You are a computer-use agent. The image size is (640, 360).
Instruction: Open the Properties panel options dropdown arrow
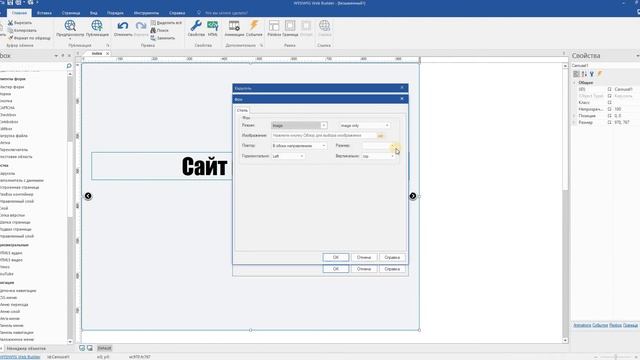click(638, 56)
